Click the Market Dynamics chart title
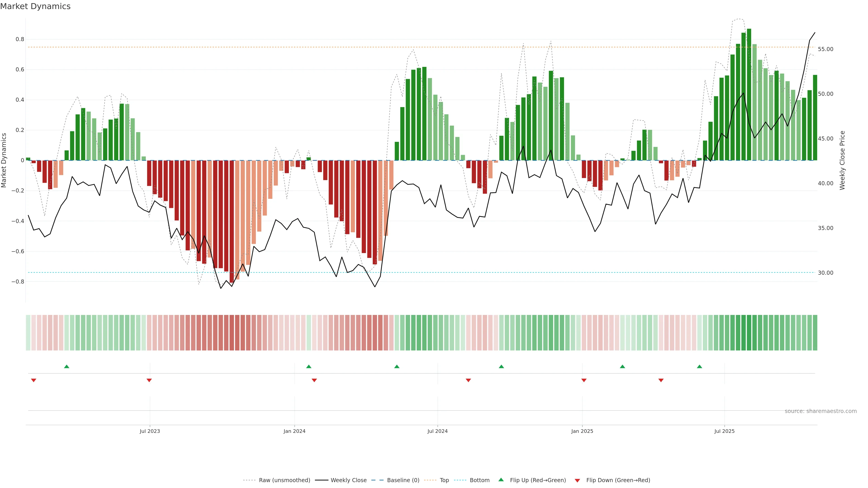Viewport: 868px width, 488px height. pos(35,6)
